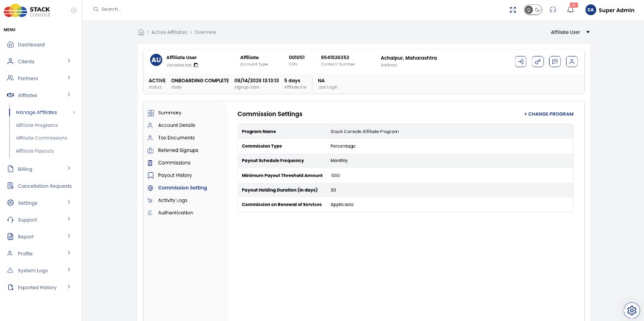Expand Report menu chevron
The width and height of the screenshot is (644, 321).
69,236
